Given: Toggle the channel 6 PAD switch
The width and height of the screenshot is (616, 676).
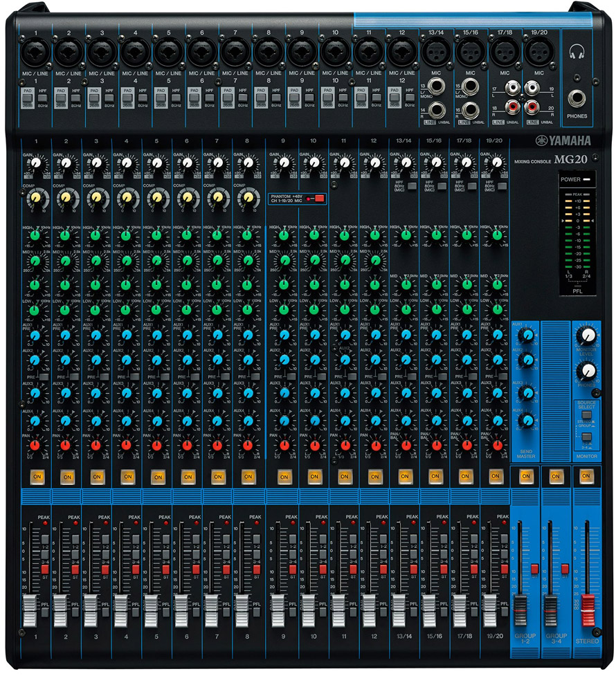Looking at the screenshot, I should [x=194, y=99].
